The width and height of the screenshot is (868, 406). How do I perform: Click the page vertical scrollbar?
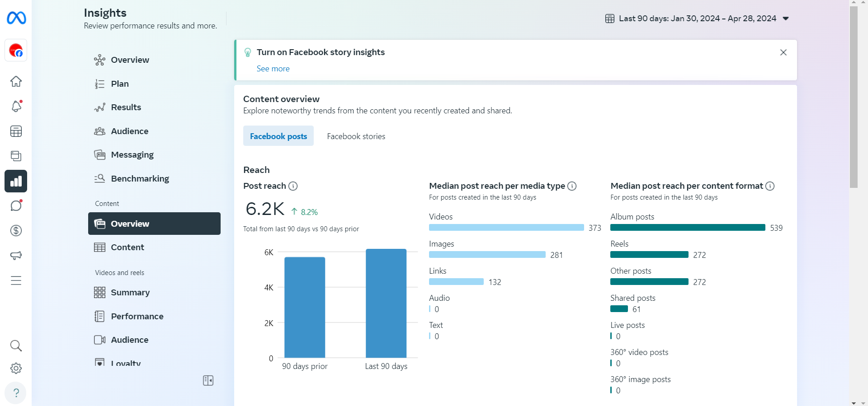[854, 97]
